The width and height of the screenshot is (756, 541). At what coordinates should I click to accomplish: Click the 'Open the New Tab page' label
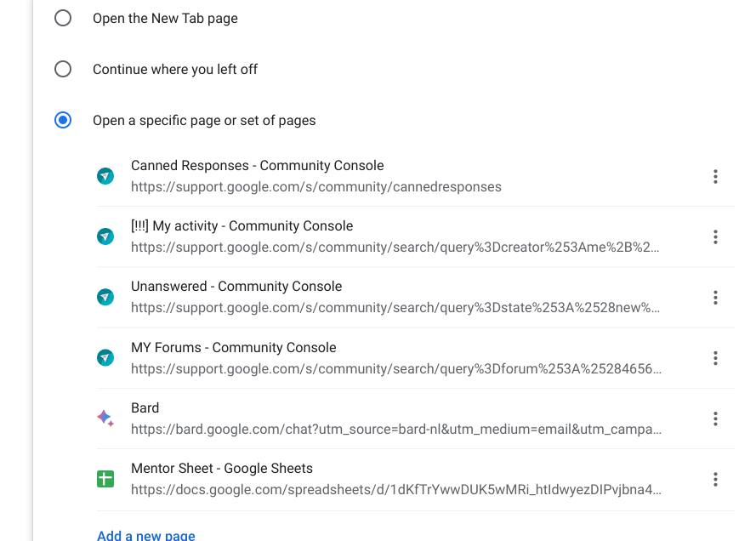[165, 19]
